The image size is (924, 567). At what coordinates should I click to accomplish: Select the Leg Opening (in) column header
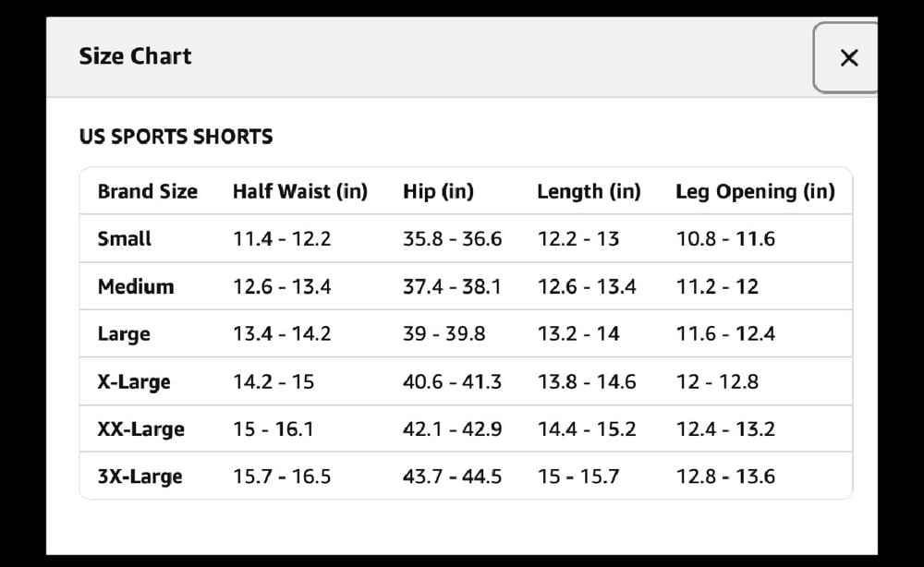tap(755, 191)
